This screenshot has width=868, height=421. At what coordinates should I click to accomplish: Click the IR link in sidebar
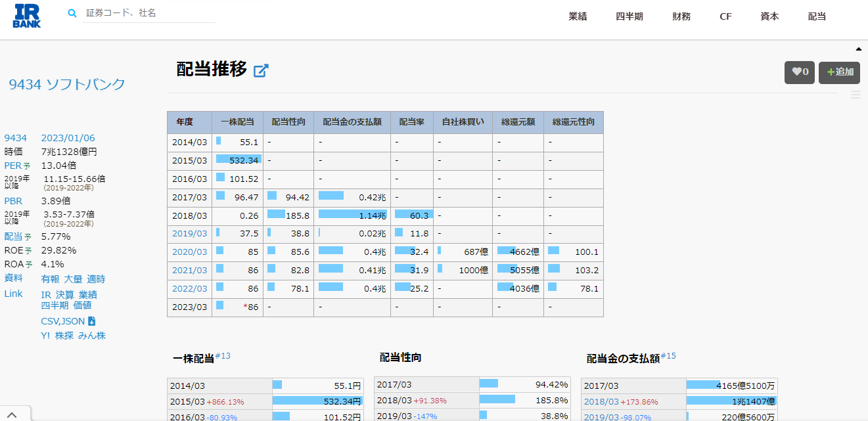(x=46, y=295)
